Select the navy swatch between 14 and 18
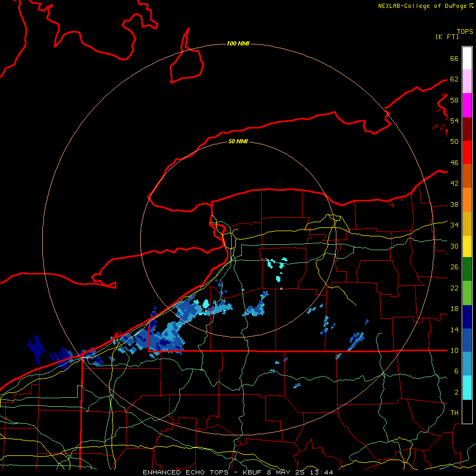This screenshot has height=476, width=476. (467, 317)
